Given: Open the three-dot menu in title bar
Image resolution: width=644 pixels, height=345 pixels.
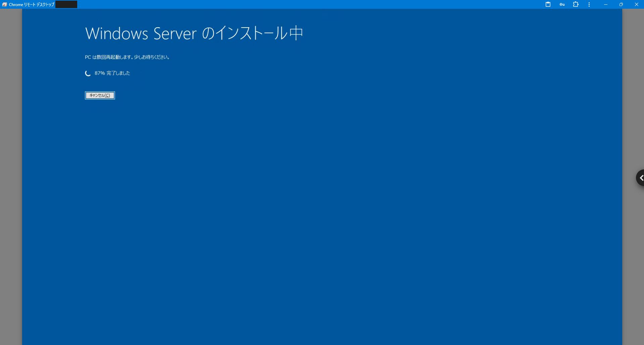Looking at the screenshot, I should point(589,4).
